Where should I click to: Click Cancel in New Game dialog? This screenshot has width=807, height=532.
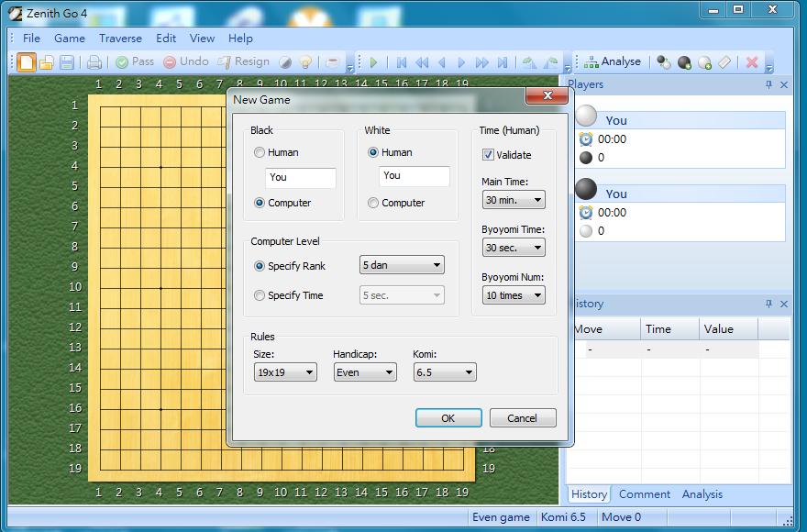[x=523, y=418]
